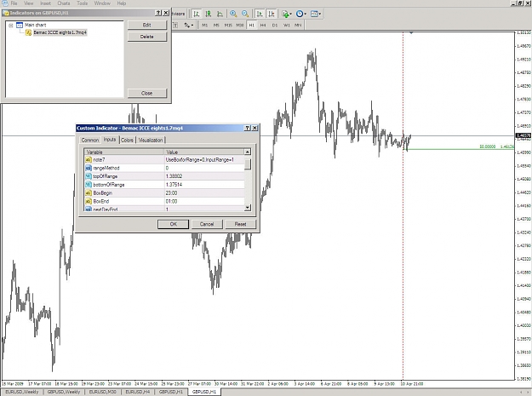Switch to the Visualization tab

(151, 141)
